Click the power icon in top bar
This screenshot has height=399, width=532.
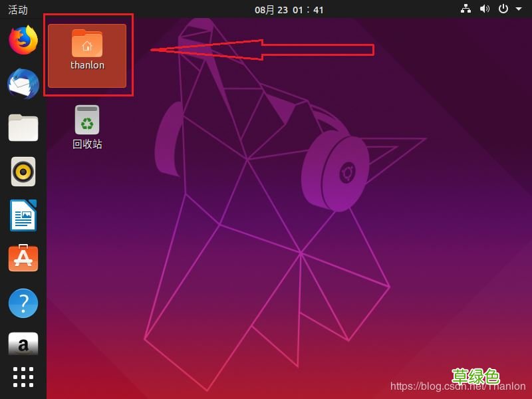click(503, 9)
